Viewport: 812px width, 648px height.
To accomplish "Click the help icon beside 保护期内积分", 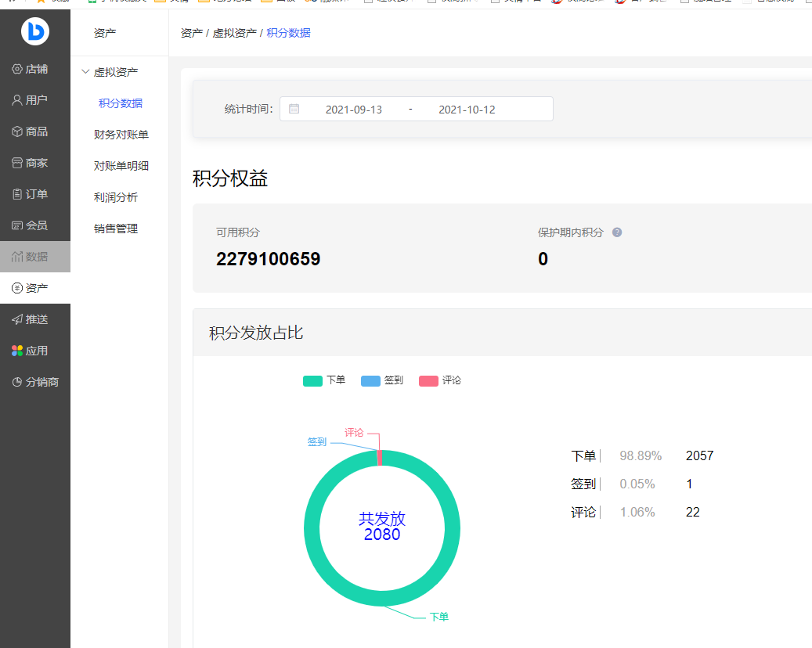I will [x=617, y=232].
